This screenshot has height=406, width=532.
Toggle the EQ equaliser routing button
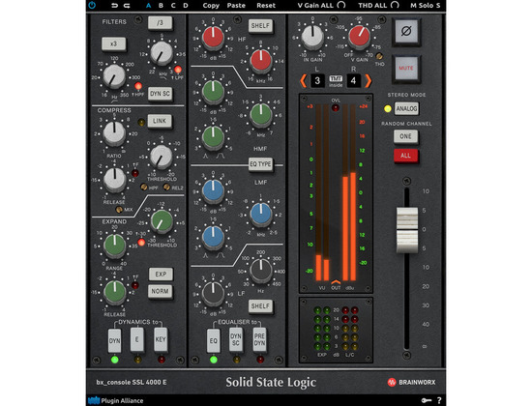pyautogui.click(x=214, y=341)
